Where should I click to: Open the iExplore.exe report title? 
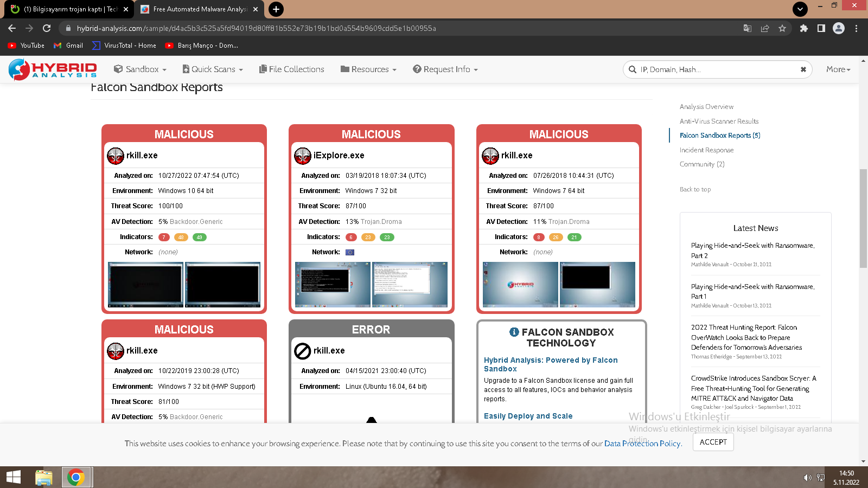click(x=339, y=156)
